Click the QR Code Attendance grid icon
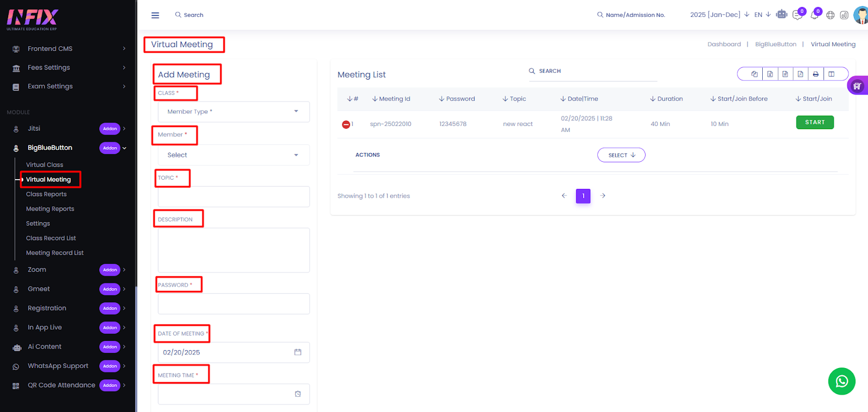Viewport: 868px width, 412px height. click(16, 386)
